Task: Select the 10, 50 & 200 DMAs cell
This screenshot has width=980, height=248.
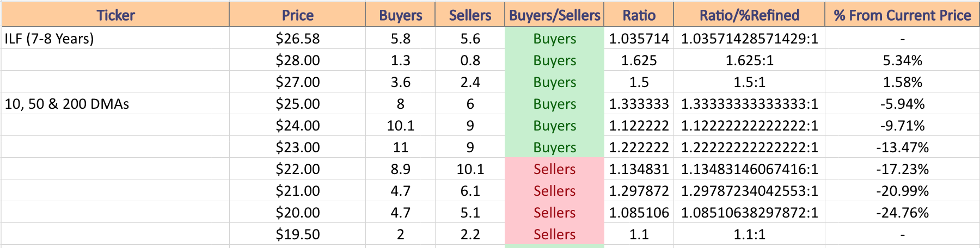Action: [115, 103]
